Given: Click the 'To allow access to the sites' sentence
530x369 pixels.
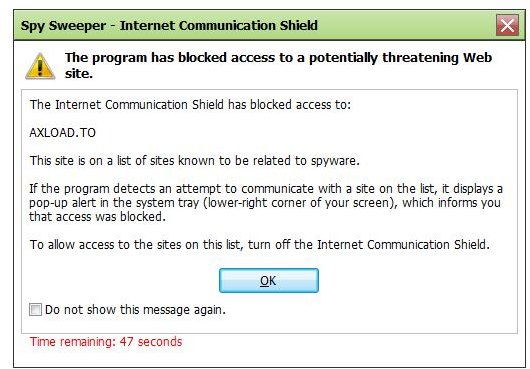Looking at the screenshot, I should tap(260, 244).
